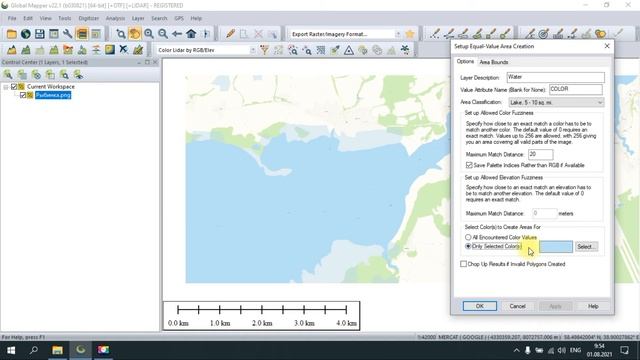Toggle the Current Workspace checkbox
Viewport: 640px width, 360px height.
pos(14,87)
